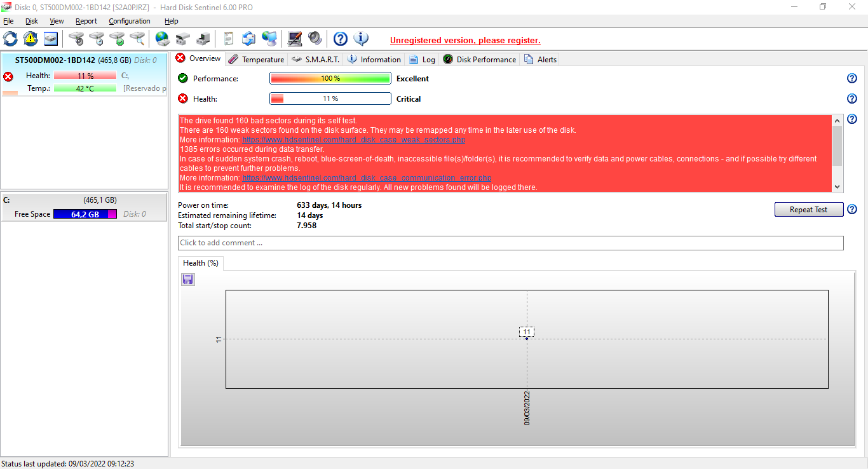Click the help icon beside Health row
This screenshot has height=469, width=868.
point(852,99)
